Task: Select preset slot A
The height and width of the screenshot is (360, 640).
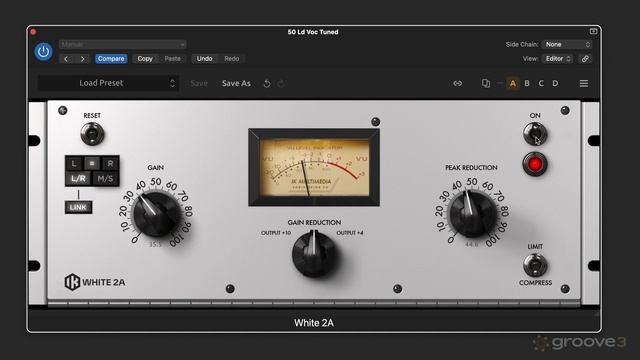Action: coord(513,83)
